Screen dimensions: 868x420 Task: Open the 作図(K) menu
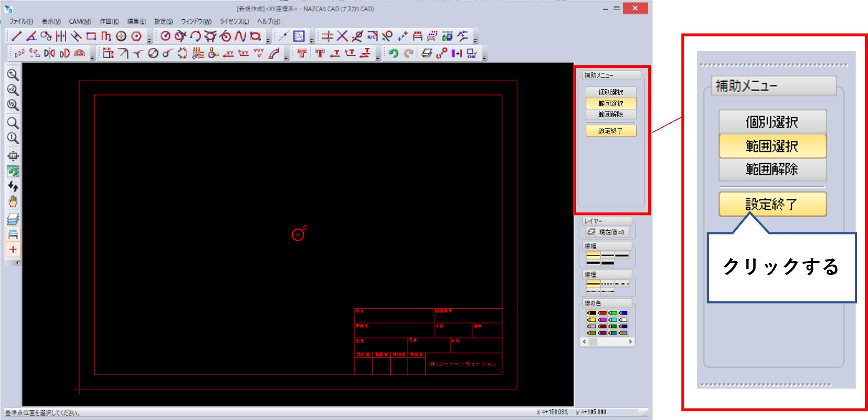coord(109,21)
